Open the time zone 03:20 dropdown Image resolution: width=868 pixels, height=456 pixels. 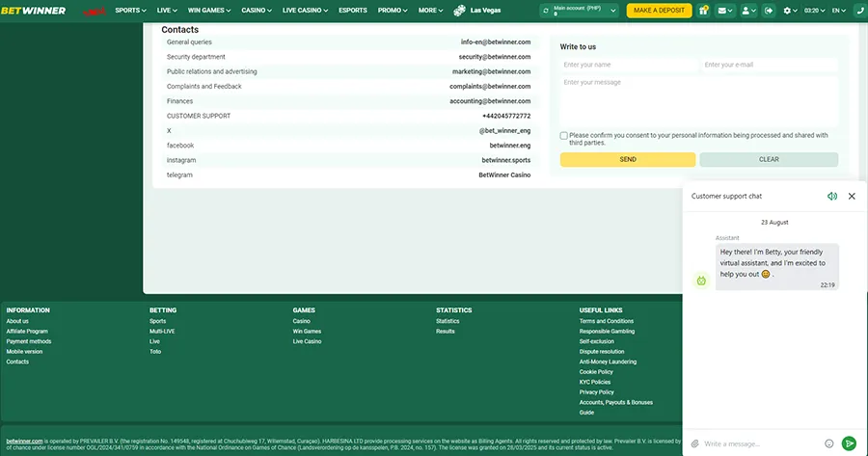(x=814, y=11)
